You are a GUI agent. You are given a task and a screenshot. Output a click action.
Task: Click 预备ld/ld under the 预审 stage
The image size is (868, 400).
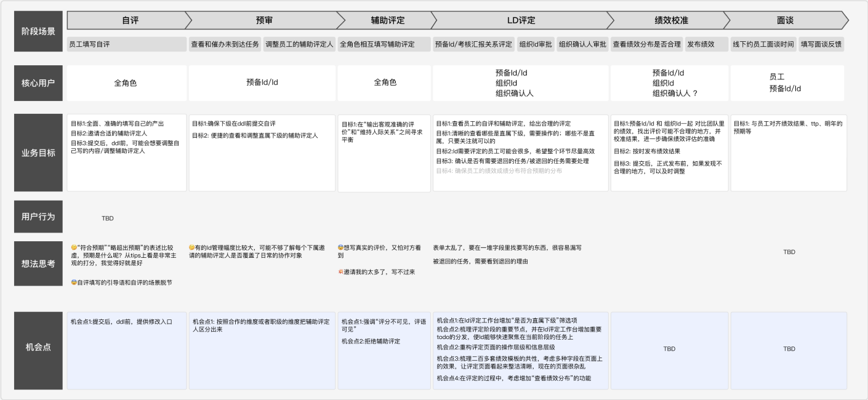tap(263, 83)
